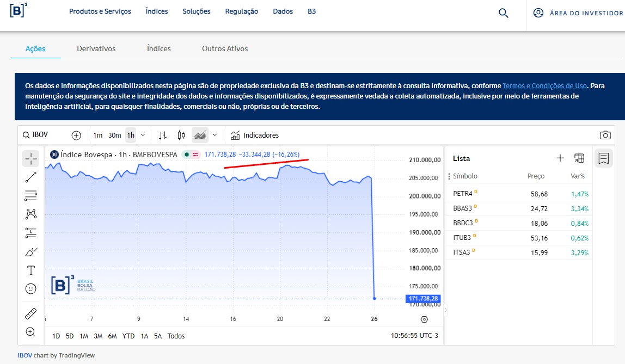This screenshot has height=364, width=625.
Task: Select the BBDC3 row in the watchlist
Action: pyautogui.click(x=519, y=224)
